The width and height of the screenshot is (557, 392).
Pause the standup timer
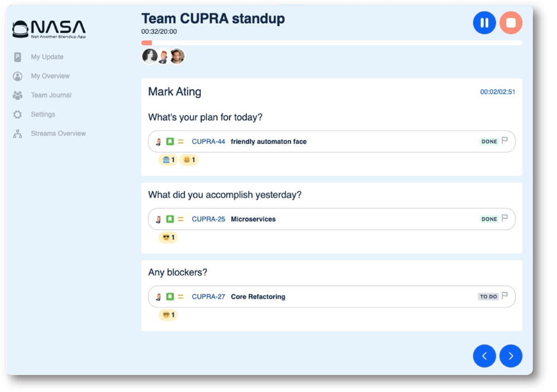(484, 23)
